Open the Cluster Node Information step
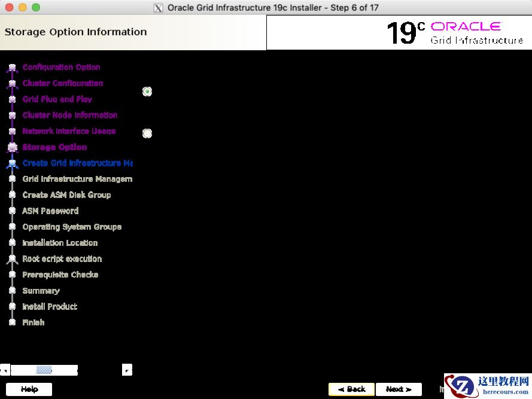Image resolution: width=532 pixels, height=399 pixels. (x=70, y=115)
